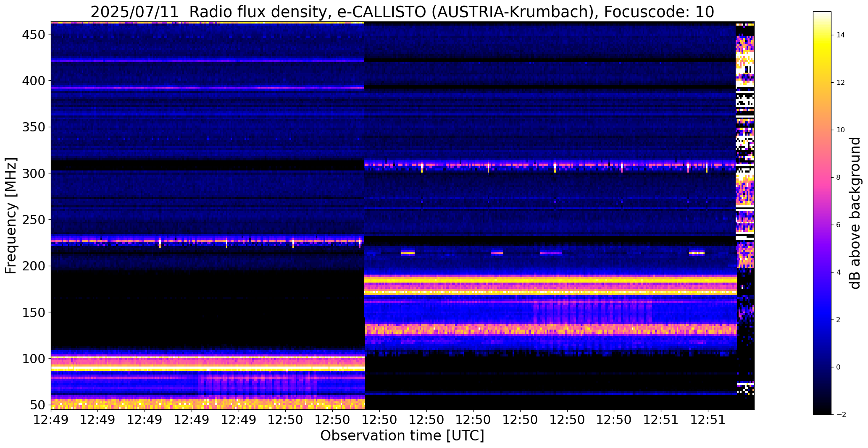
Task: Click the 'dB above background' colorbar label
Action: pyautogui.click(x=855, y=213)
